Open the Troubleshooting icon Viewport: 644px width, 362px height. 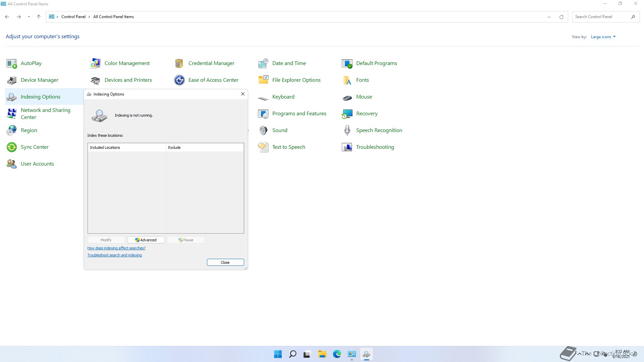tap(347, 147)
